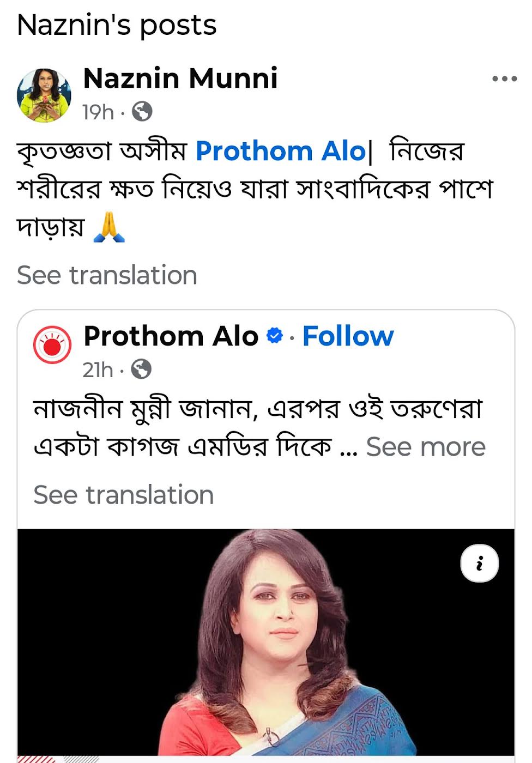Show translation of the Prothom Alo post

[x=123, y=495]
